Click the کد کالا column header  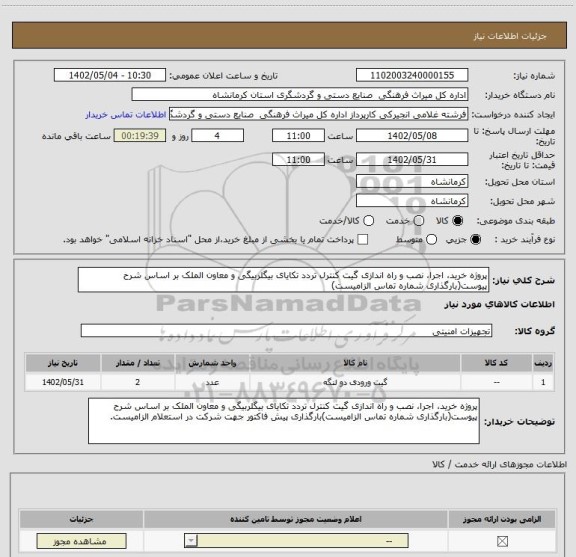(496, 363)
